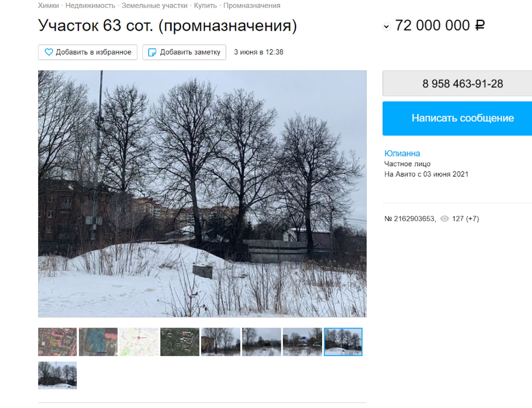
Task: Open the Химки breadcrumb link
Action: (x=48, y=6)
